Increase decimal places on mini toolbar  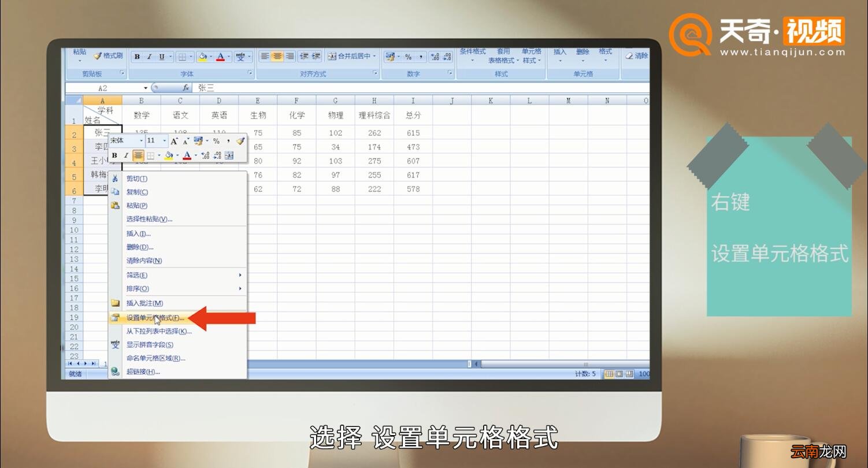[205, 155]
